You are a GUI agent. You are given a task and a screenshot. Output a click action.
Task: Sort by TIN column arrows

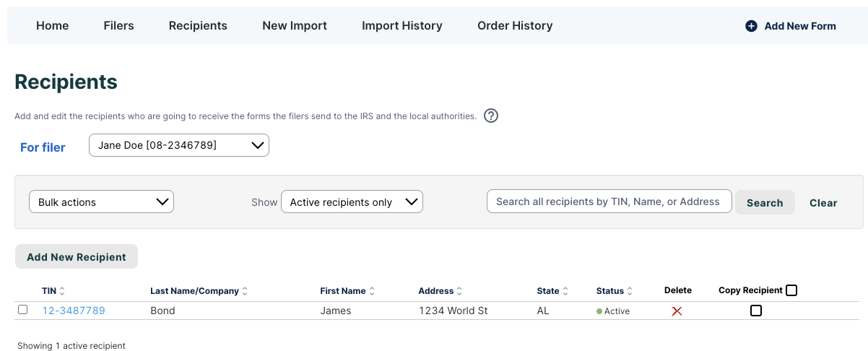[x=62, y=291]
